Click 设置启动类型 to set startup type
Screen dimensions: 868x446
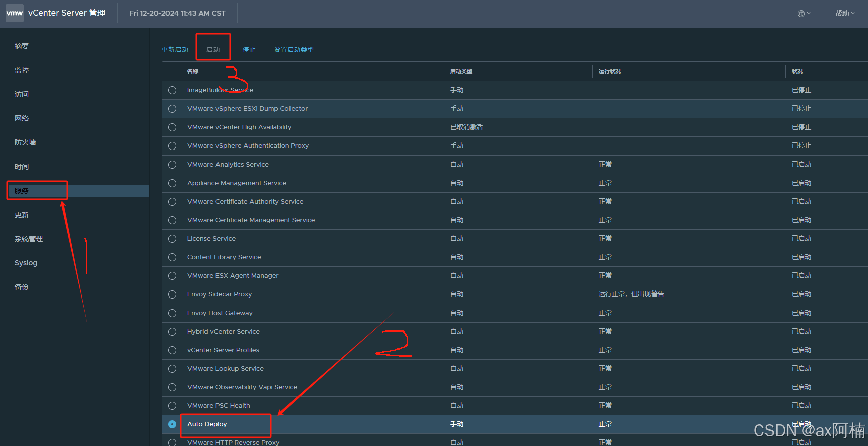click(294, 50)
